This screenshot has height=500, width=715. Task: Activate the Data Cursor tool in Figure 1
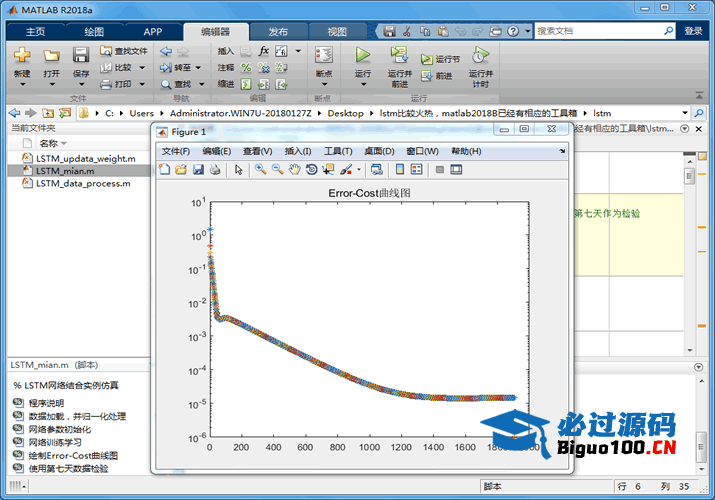pos(328,170)
